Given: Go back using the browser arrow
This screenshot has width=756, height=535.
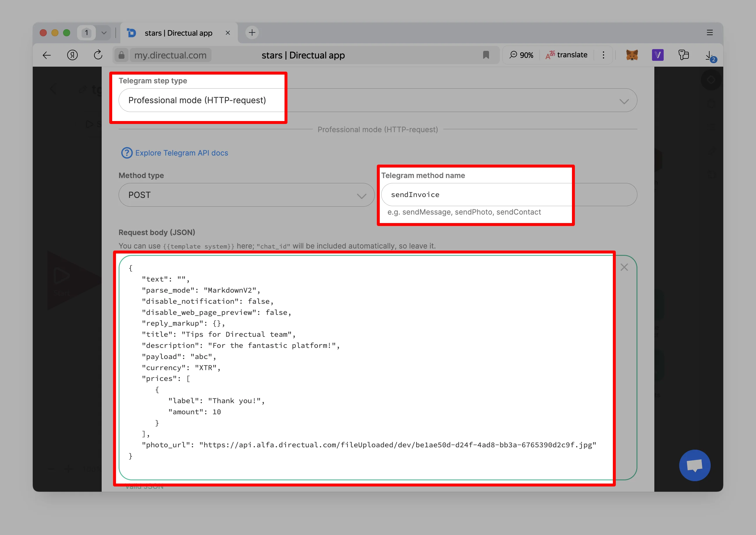Looking at the screenshot, I should coord(47,55).
